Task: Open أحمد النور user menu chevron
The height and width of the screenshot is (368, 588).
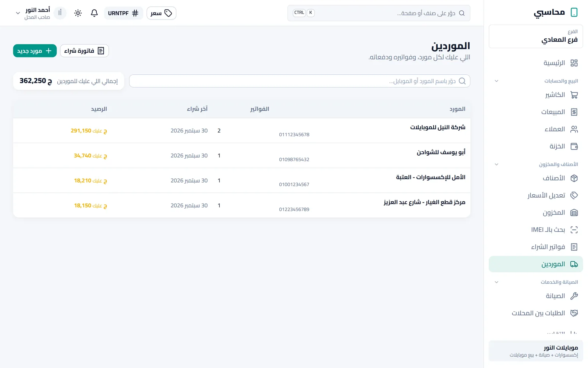Action: pyautogui.click(x=18, y=13)
